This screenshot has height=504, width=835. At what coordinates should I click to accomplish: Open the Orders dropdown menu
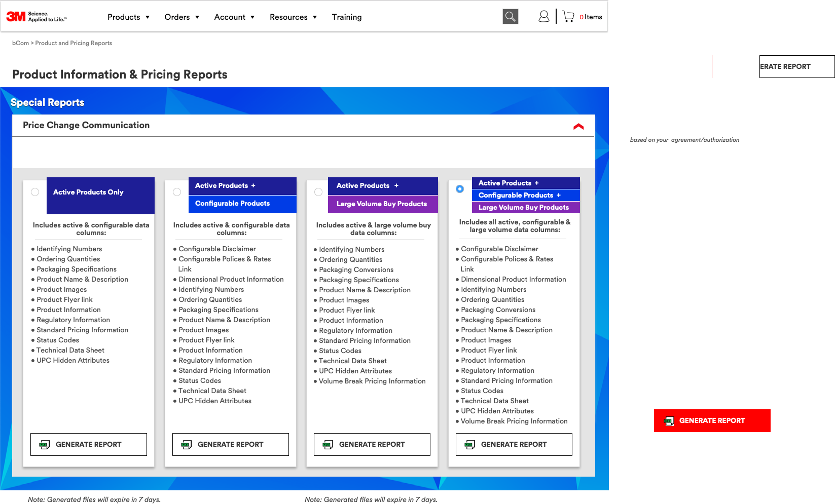pyautogui.click(x=182, y=17)
